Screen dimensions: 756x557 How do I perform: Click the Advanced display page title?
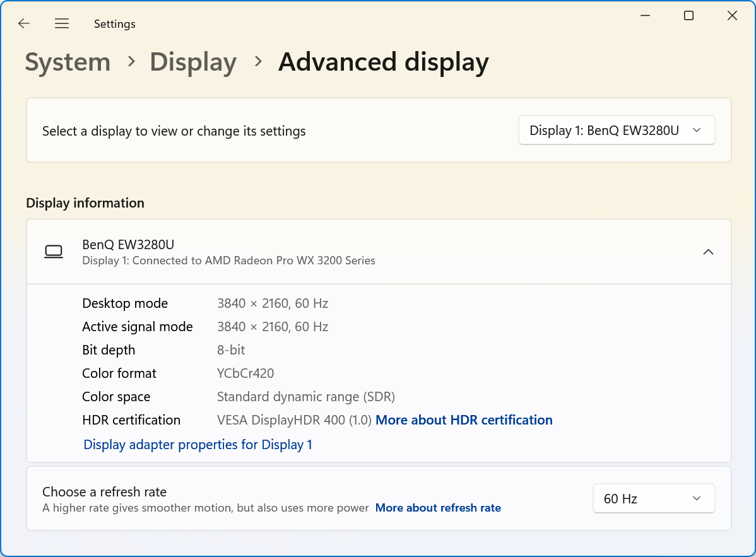pyautogui.click(x=383, y=62)
